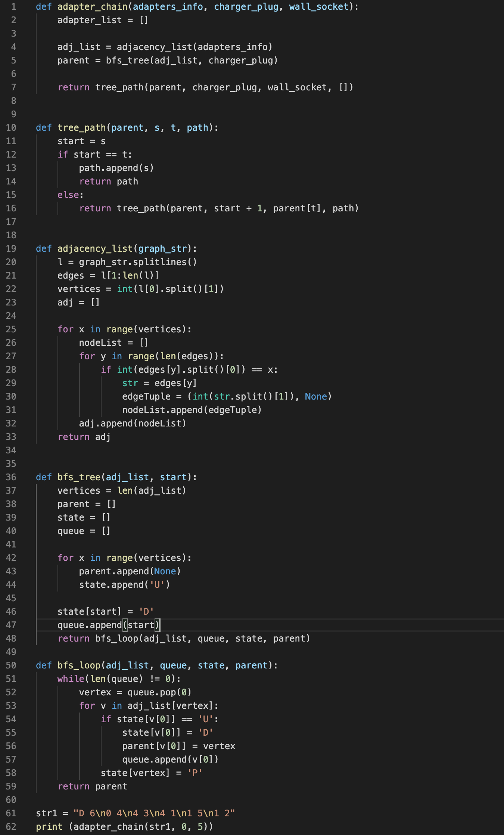504x835 pixels.
Task: Click "len(adj_list)" on line 37
Action: [x=152, y=491]
